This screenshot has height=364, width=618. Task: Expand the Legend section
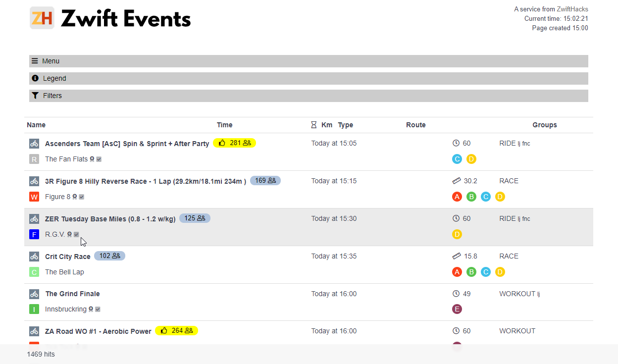309,78
